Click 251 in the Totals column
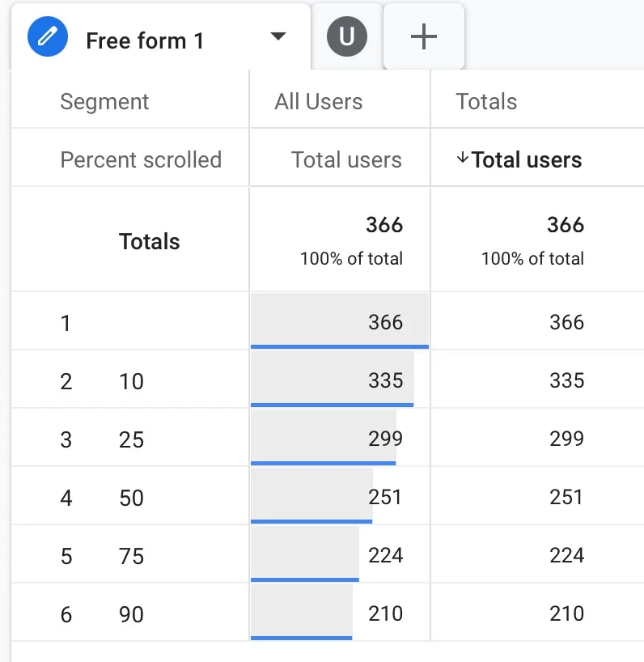The width and height of the screenshot is (644, 662). point(566,497)
